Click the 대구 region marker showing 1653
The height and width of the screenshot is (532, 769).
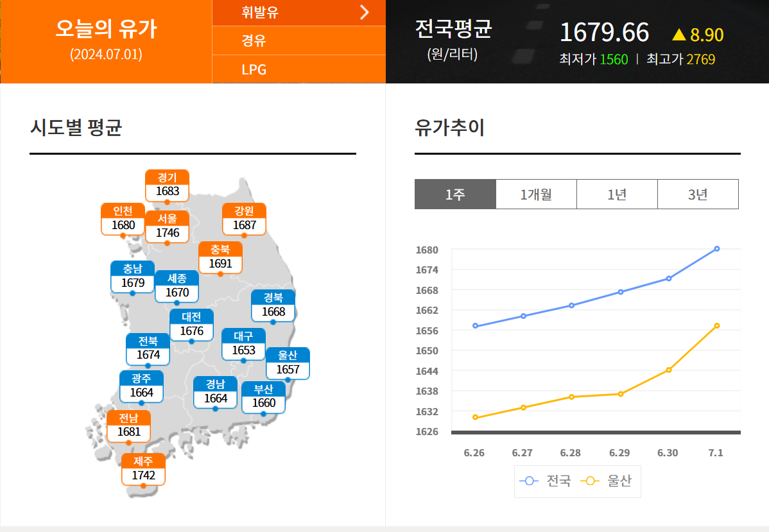[244, 344]
